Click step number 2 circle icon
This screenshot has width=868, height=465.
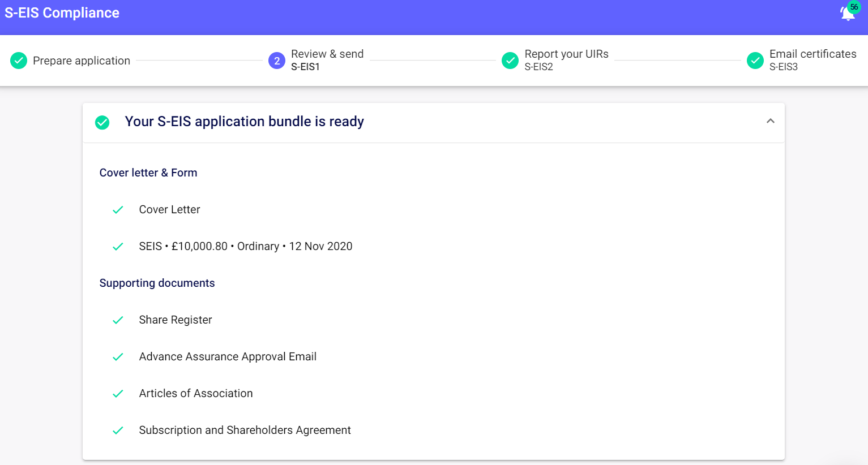pyautogui.click(x=277, y=61)
